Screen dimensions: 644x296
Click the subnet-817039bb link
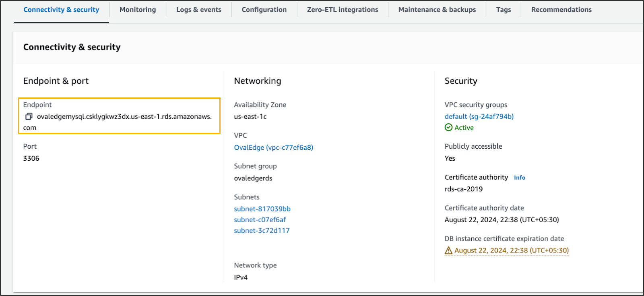point(262,209)
